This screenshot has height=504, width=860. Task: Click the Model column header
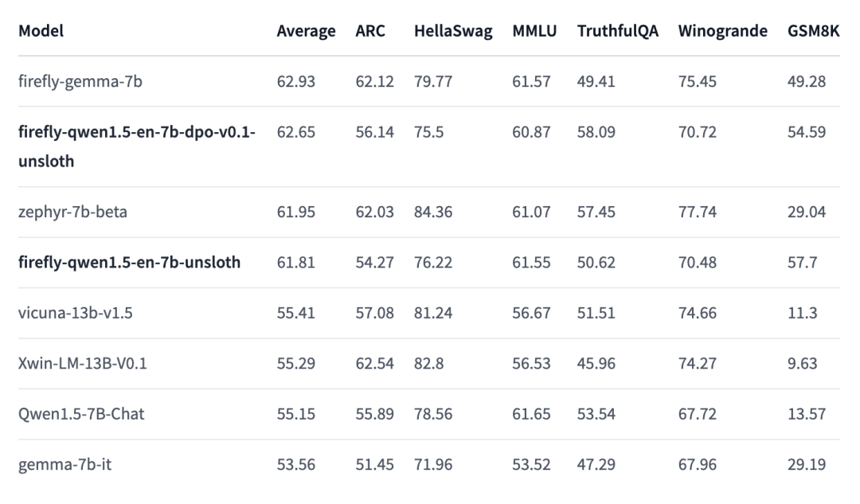click(41, 32)
